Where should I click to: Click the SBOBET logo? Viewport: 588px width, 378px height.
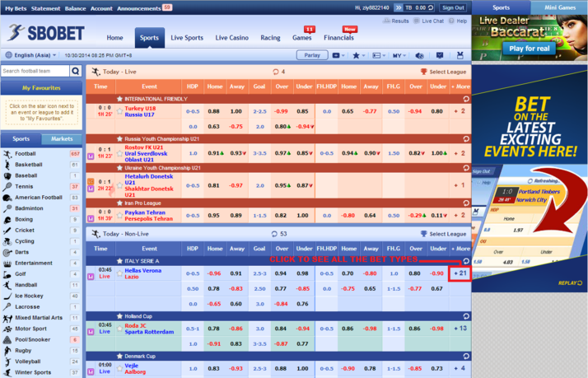(x=46, y=33)
